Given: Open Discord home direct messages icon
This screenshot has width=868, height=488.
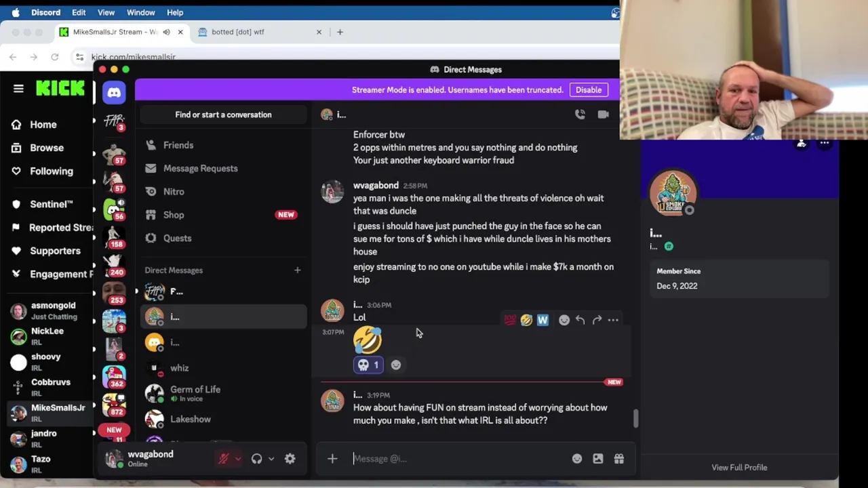Looking at the screenshot, I should [x=114, y=92].
